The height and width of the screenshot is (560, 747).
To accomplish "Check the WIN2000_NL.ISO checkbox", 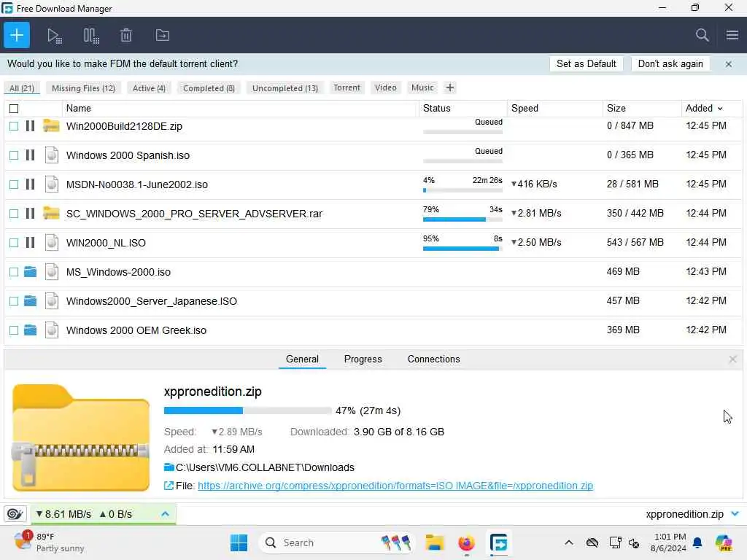I will click(14, 242).
